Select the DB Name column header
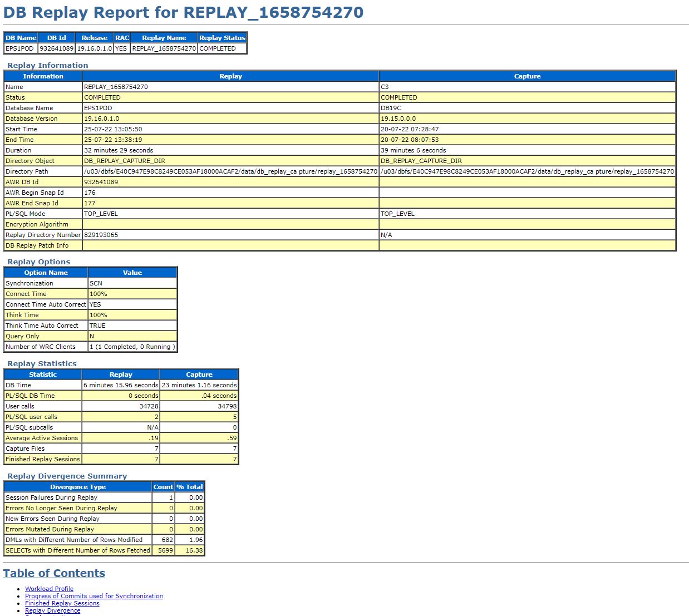This screenshot has height=616, width=689. coord(20,37)
